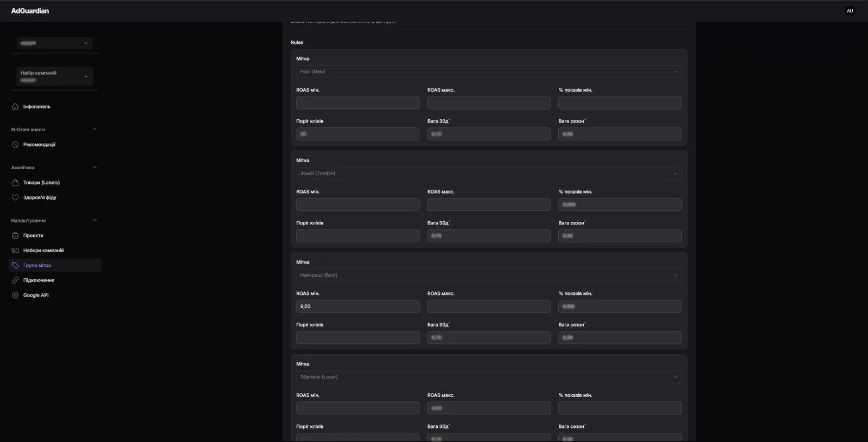
Task: Open the Зомбі (Zombie) label dropdown
Action: pyautogui.click(x=489, y=174)
